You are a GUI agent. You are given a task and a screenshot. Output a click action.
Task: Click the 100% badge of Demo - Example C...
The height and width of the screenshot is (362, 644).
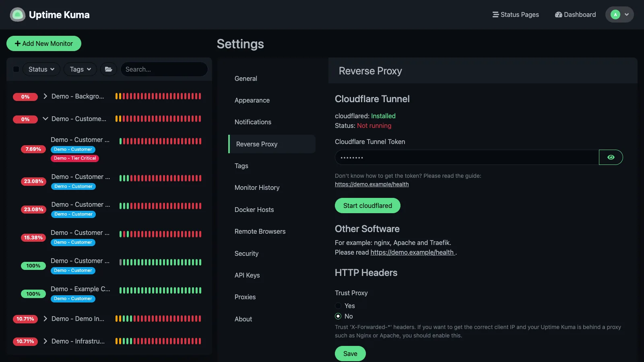click(33, 294)
